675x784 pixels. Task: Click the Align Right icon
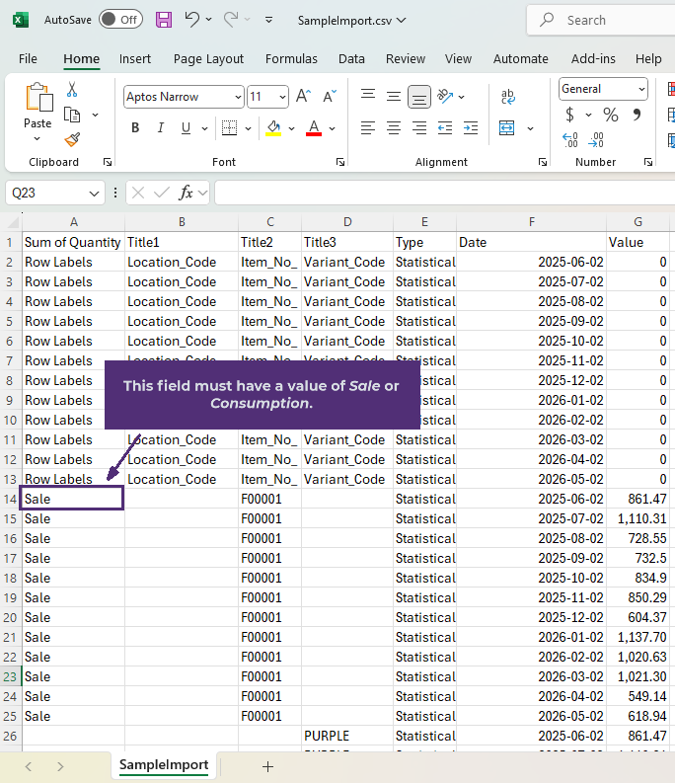(419, 128)
